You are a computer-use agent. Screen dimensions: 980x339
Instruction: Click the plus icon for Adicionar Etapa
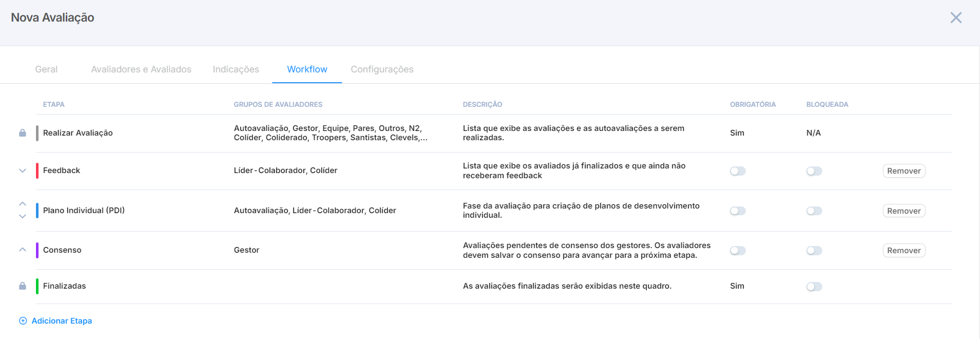click(23, 321)
